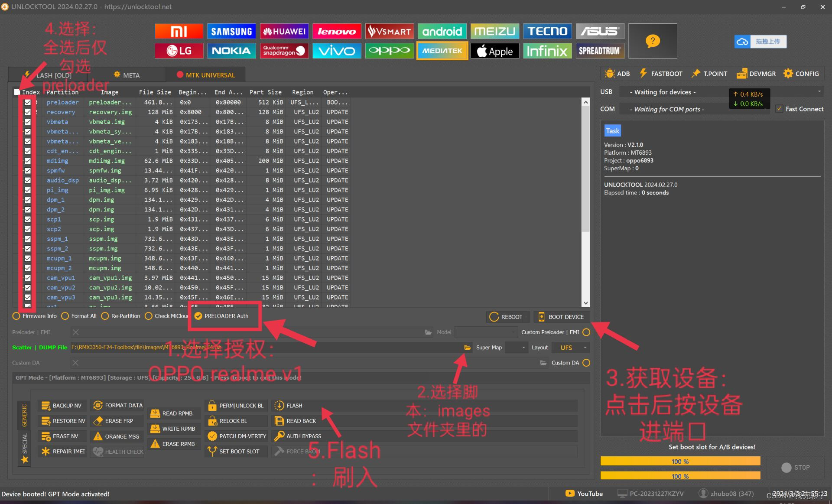
Task: Select the Samsung brand icon
Action: (x=231, y=31)
